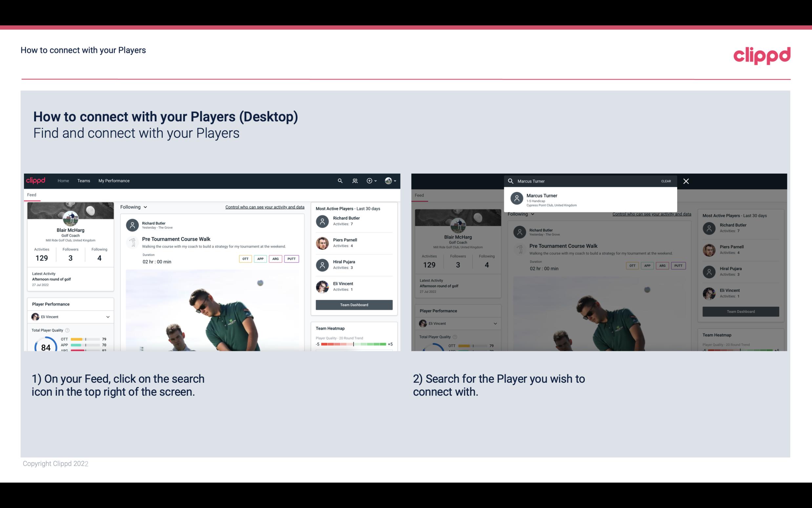Screen dimensions: 812x508
Task: Click the Teams navigation icon
Action: [x=83, y=180]
